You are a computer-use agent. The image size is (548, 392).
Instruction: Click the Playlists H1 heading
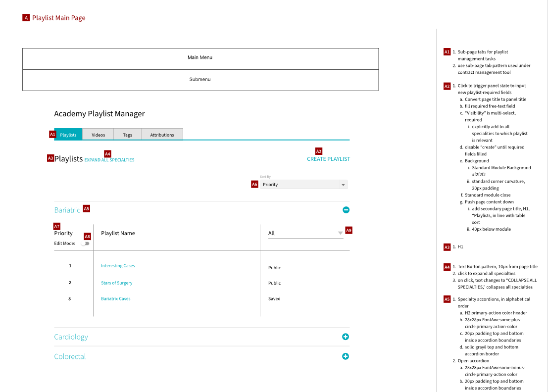point(68,159)
